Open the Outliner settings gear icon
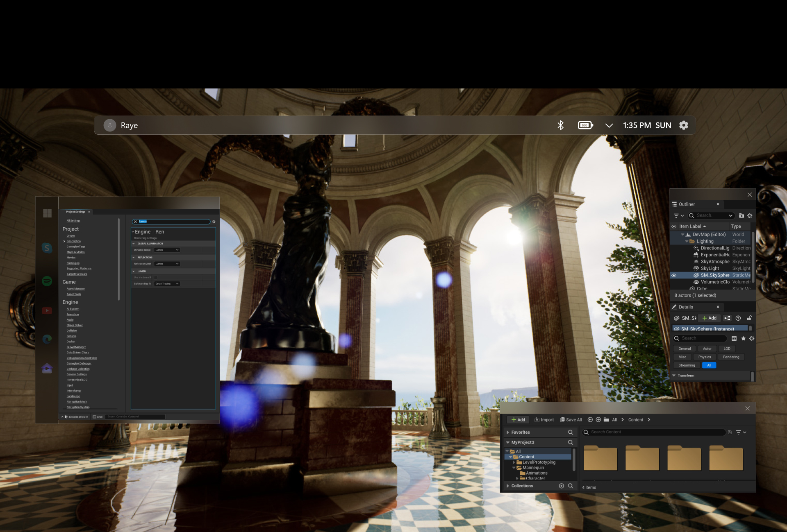 click(x=750, y=216)
